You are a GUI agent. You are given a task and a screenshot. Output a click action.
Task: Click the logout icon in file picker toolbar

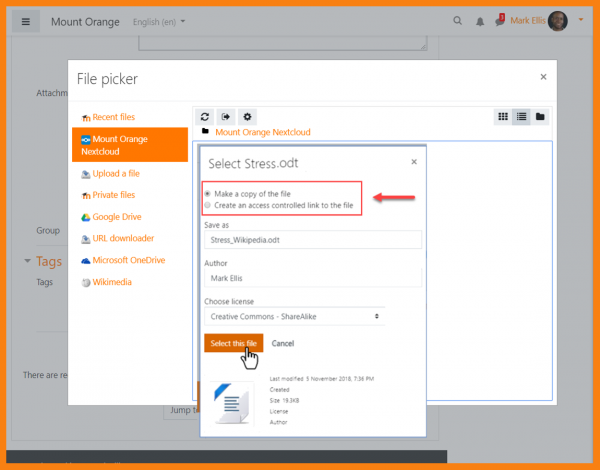(x=226, y=117)
